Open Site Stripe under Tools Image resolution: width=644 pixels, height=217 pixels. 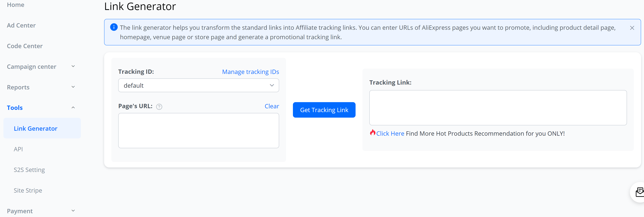pyautogui.click(x=28, y=190)
